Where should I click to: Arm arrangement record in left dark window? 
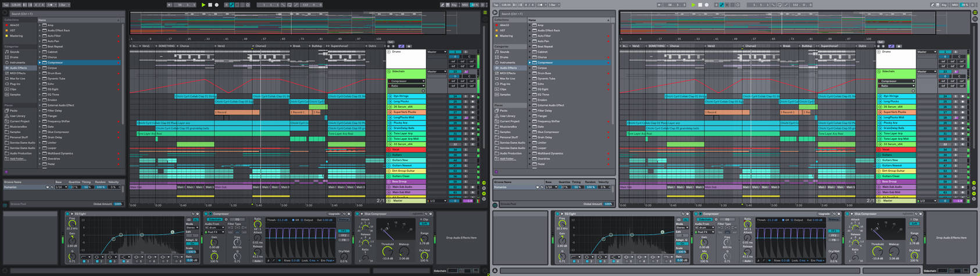(x=217, y=5)
